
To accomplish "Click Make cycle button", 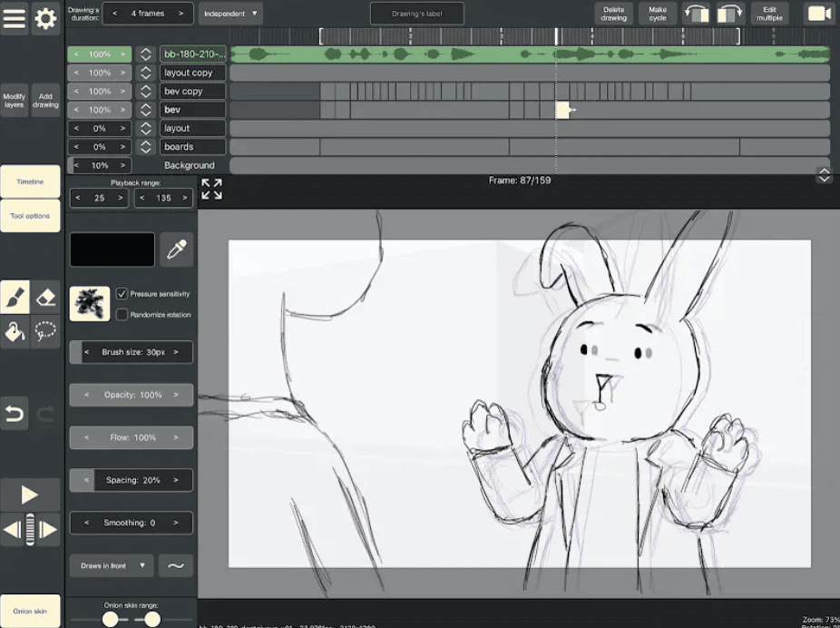I will point(658,14).
